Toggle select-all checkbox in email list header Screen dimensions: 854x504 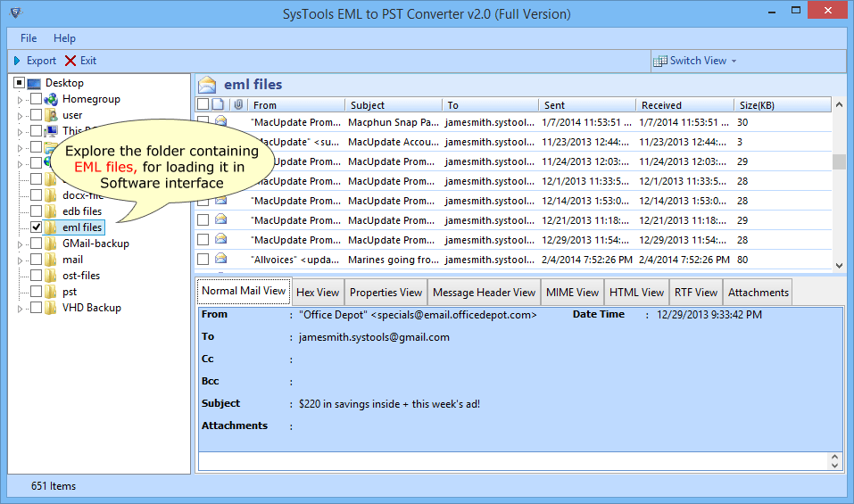point(203,104)
